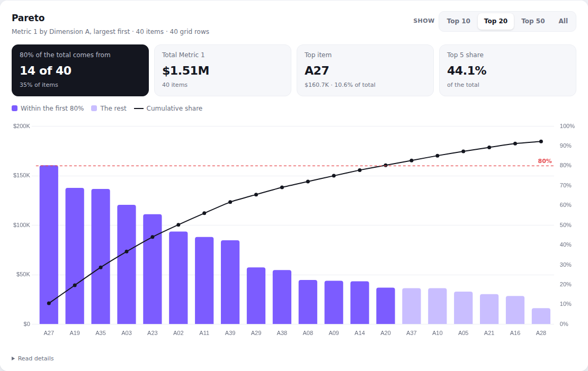The height and width of the screenshot is (371, 588).
Task: Click the $1.51M value
Action: pos(185,70)
